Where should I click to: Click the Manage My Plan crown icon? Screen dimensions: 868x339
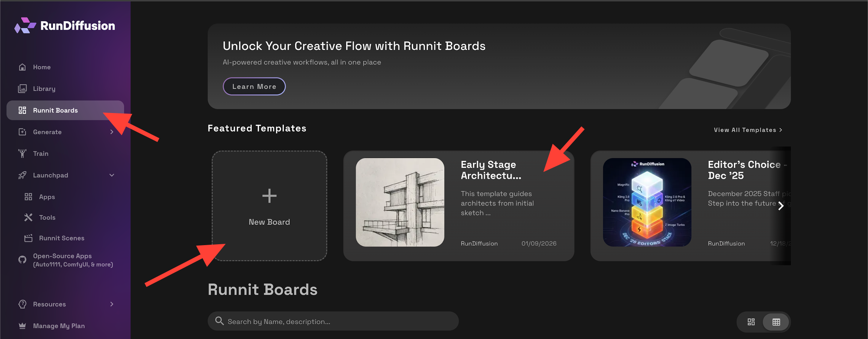pos(23,326)
